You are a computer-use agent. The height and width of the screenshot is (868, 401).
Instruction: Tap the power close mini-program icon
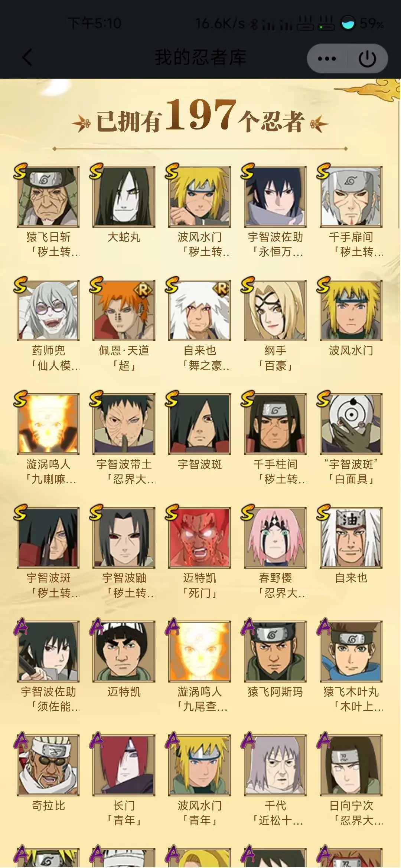point(367,58)
